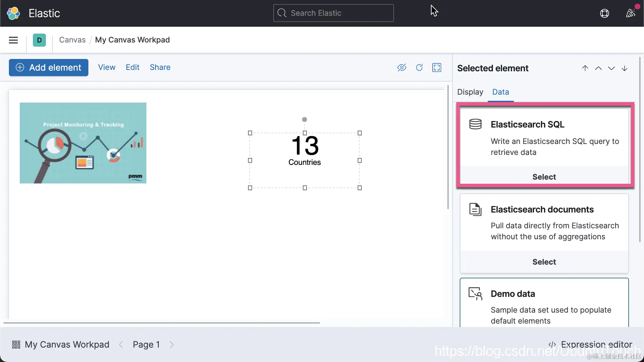Image resolution: width=644 pixels, height=362 pixels.
Task: Click the Elastic logo icon
Action: pos(13,13)
